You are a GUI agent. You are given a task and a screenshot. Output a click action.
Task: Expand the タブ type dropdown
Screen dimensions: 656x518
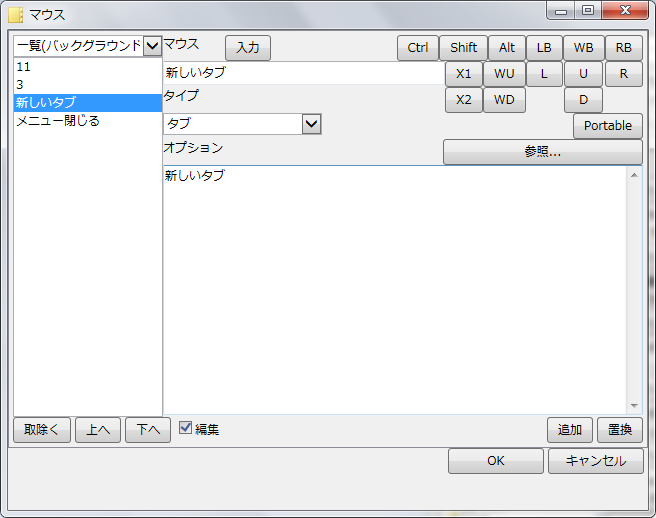point(312,124)
